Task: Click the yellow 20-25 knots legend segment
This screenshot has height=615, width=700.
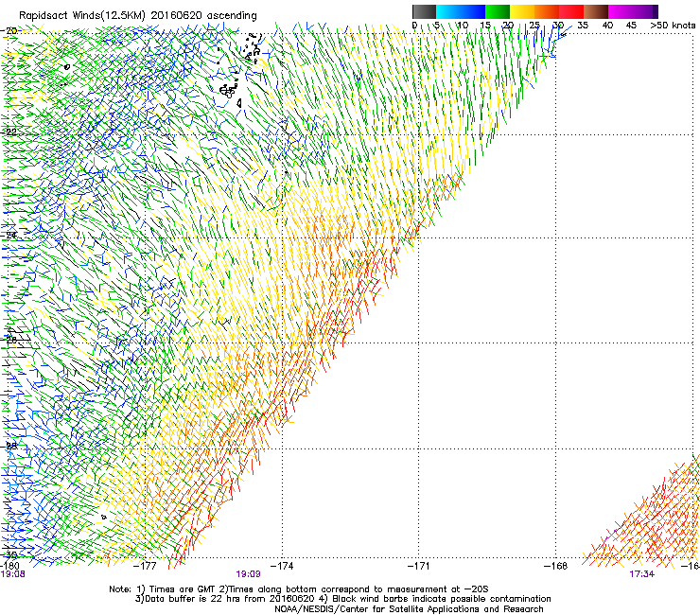Action: click(x=522, y=11)
